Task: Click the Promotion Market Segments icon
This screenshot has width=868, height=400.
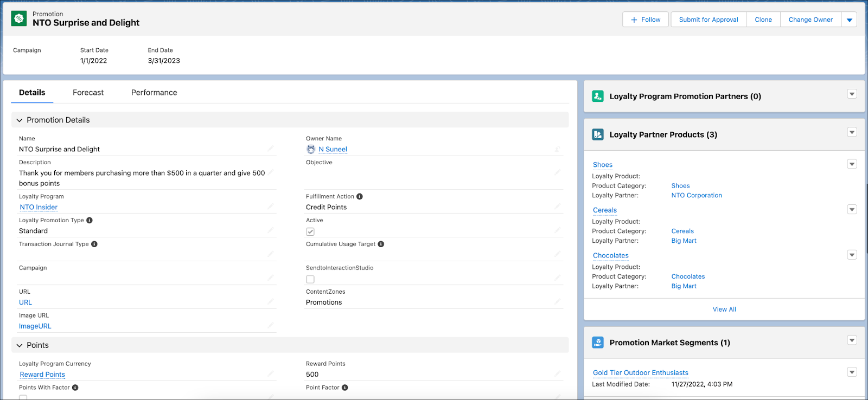Action: pyautogui.click(x=598, y=343)
